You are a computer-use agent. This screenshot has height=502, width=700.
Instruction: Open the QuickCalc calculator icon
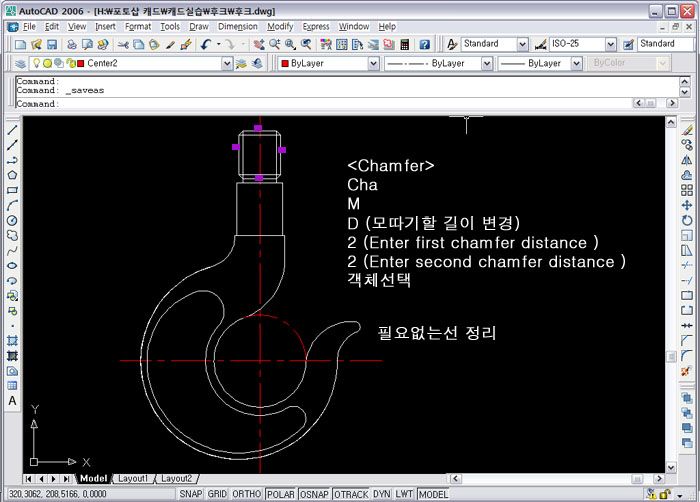[x=404, y=44]
